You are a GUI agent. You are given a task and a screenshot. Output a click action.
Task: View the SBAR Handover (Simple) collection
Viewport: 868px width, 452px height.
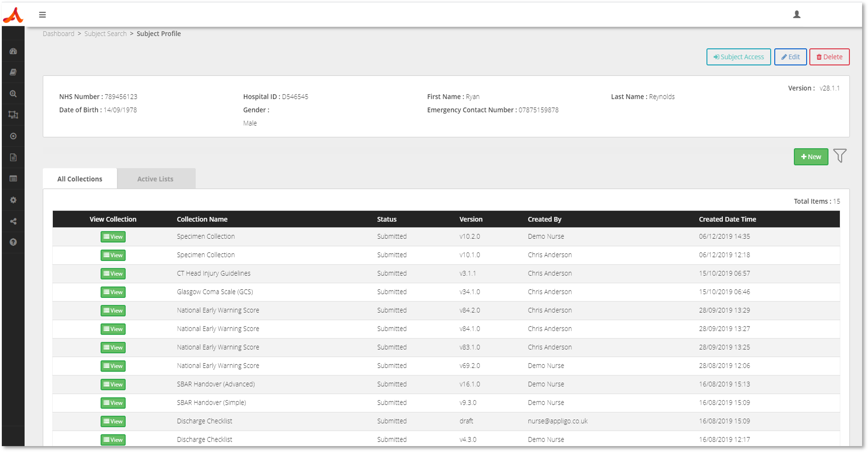(x=113, y=403)
